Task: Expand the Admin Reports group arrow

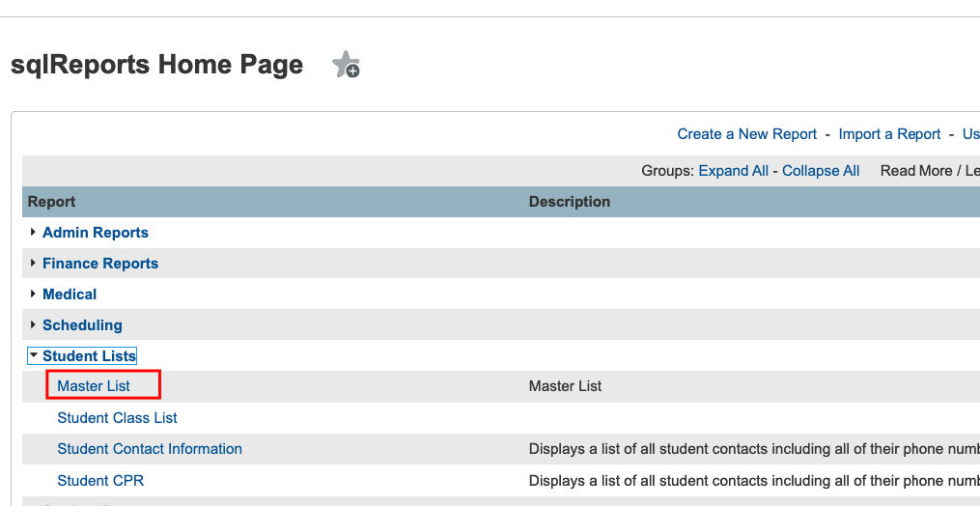Action: pyautogui.click(x=33, y=232)
